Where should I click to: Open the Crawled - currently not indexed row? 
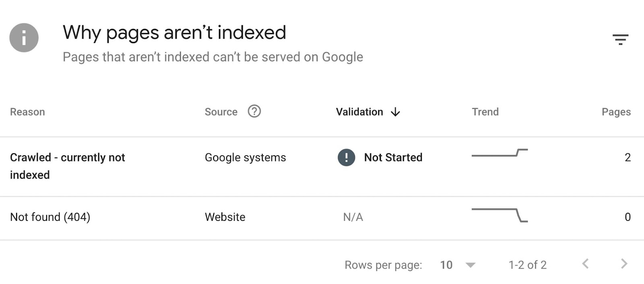[x=68, y=166]
